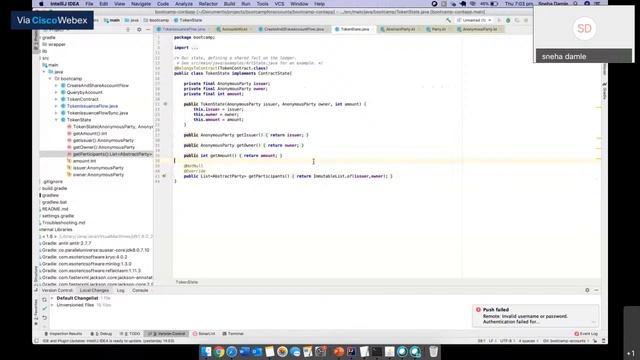Collapse the java source folder
Viewport: 640px width, 360px height.
pos(44,72)
